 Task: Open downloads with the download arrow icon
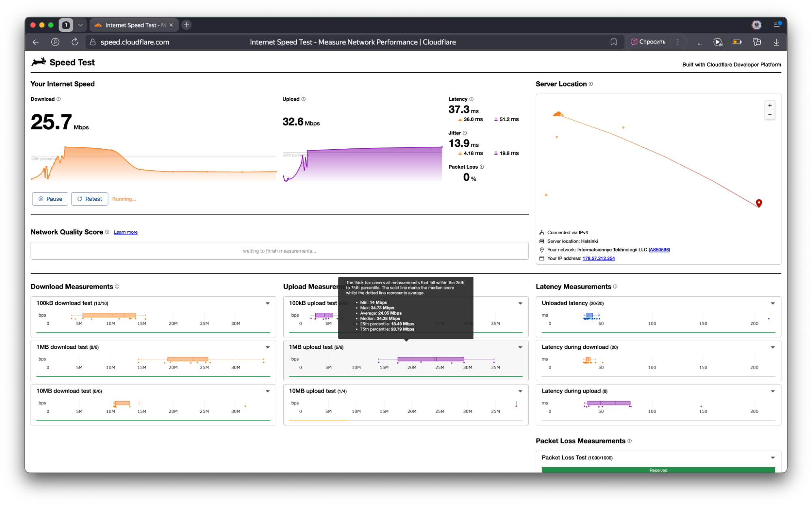776,42
